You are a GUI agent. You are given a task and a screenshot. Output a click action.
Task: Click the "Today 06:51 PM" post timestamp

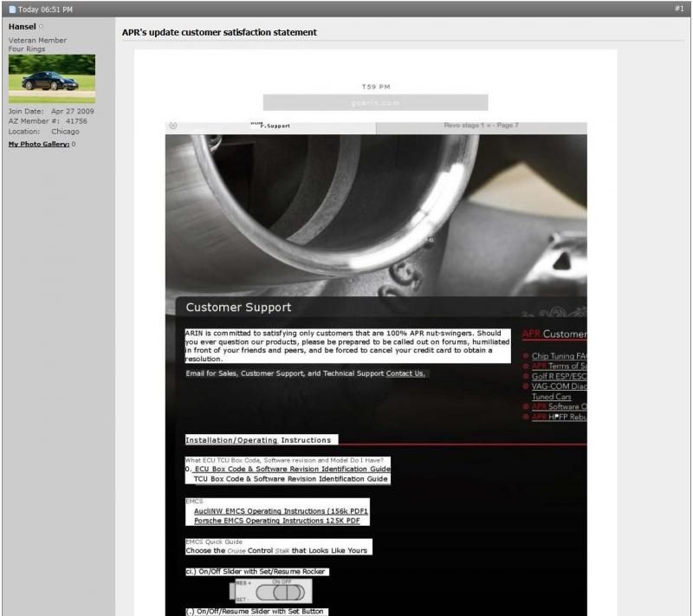click(x=45, y=10)
